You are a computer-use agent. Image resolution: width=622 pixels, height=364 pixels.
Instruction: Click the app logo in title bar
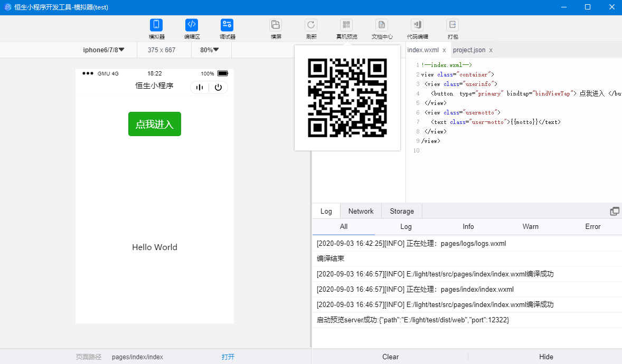coord(7,7)
